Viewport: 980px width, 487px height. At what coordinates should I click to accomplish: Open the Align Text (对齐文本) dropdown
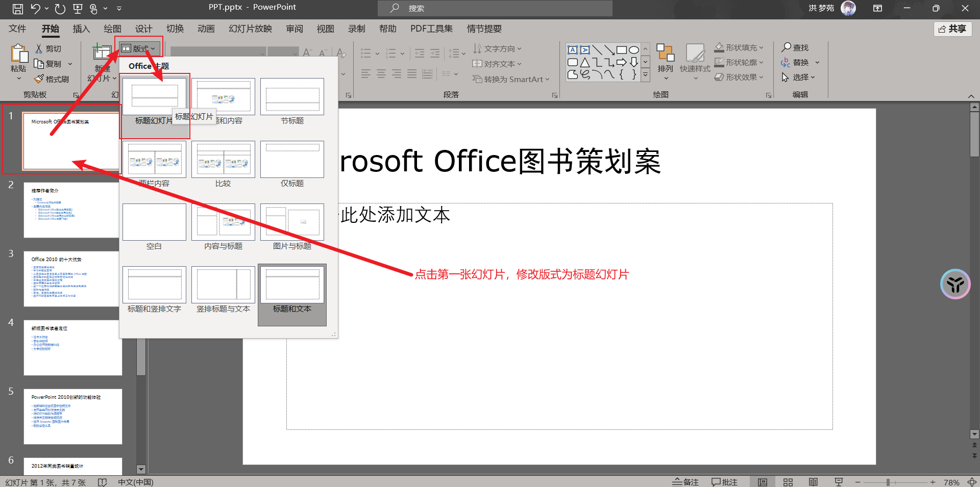[x=497, y=64]
